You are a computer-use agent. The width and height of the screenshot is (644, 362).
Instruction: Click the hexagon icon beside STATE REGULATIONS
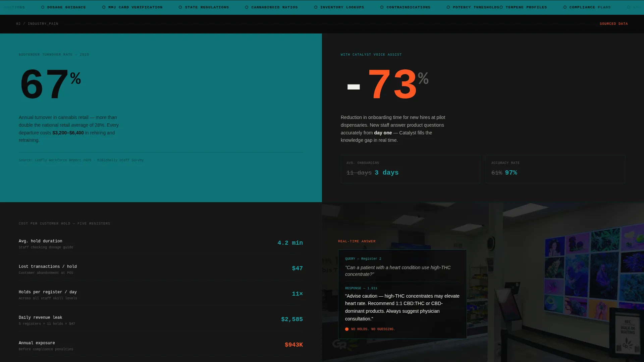click(180, 7)
